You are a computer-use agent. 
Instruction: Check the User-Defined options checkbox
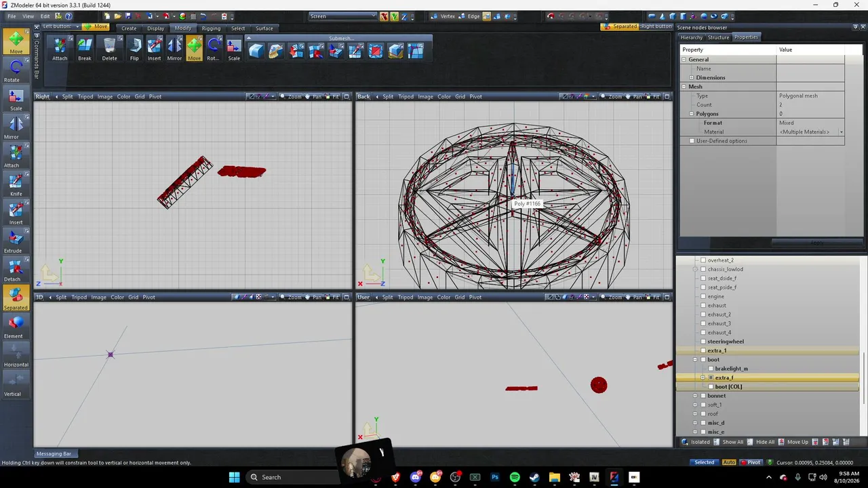692,141
